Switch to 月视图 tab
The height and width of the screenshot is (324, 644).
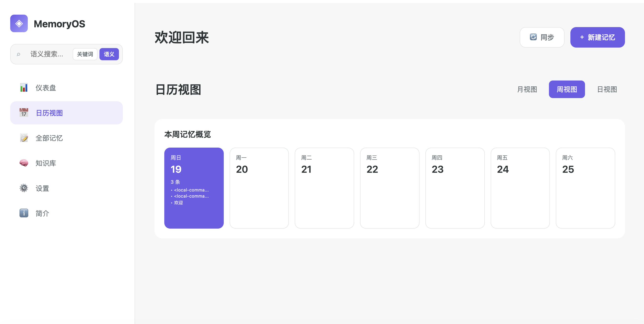(527, 89)
